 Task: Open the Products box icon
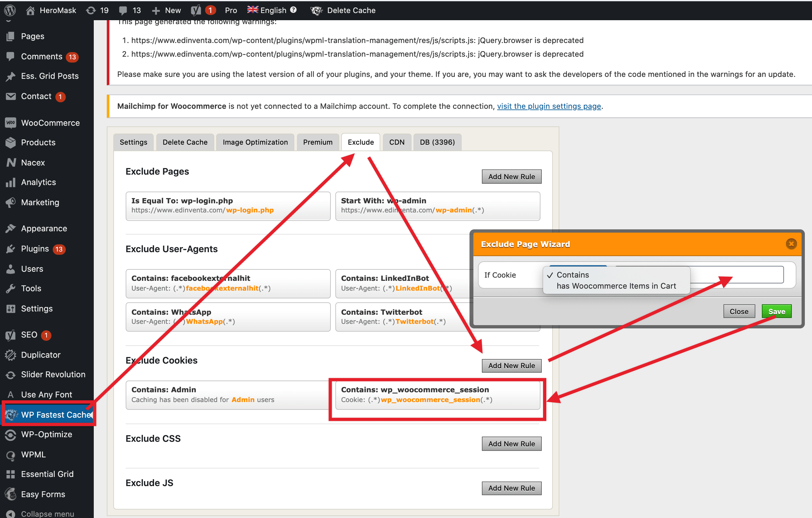click(10, 142)
